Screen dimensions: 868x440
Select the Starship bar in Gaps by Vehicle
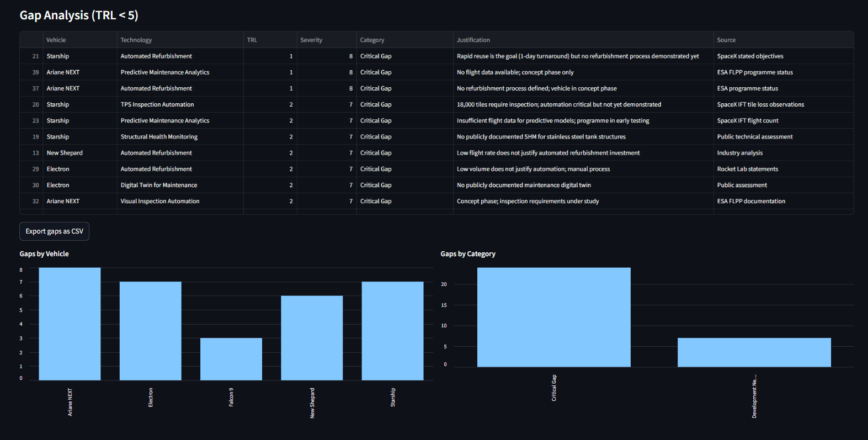392,331
